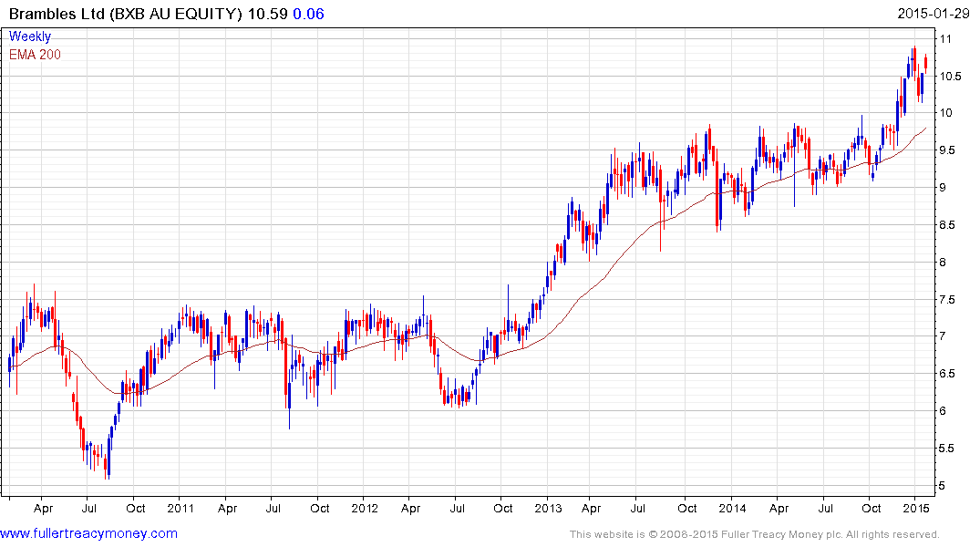Click the 8.5 price axis label
Screen dimensions: 980x547
click(947, 225)
